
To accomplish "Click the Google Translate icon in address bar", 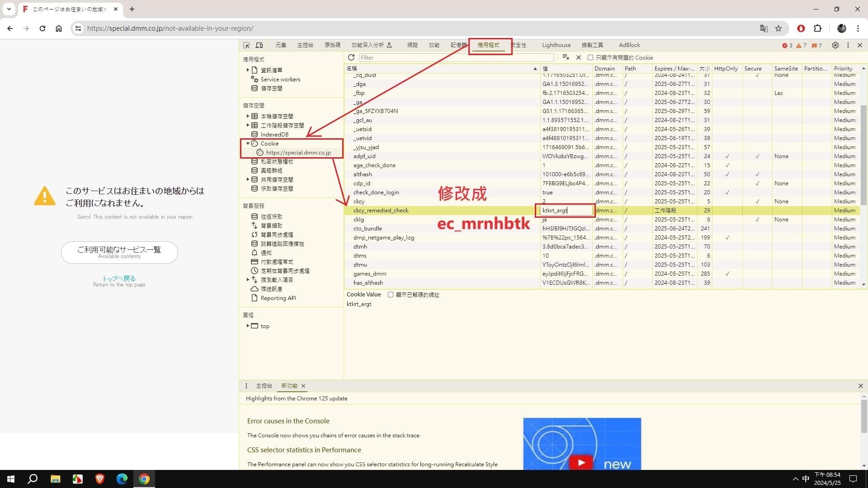I will pyautogui.click(x=764, y=28).
